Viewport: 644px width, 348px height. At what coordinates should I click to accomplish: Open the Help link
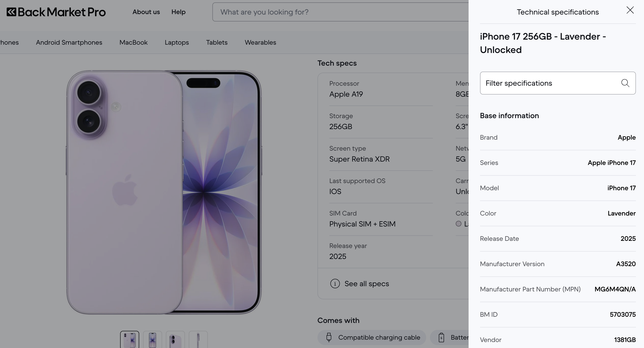pyautogui.click(x=178, y=12)
